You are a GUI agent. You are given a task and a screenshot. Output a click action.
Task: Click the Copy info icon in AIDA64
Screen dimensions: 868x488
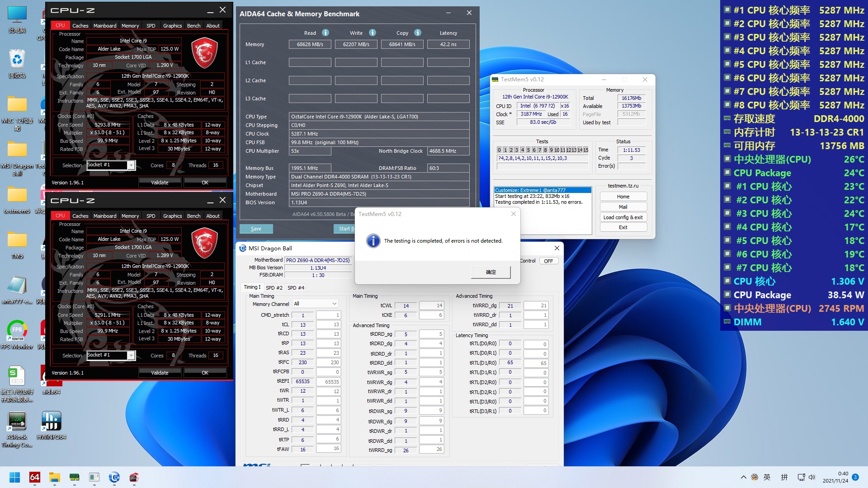point(418,33)
